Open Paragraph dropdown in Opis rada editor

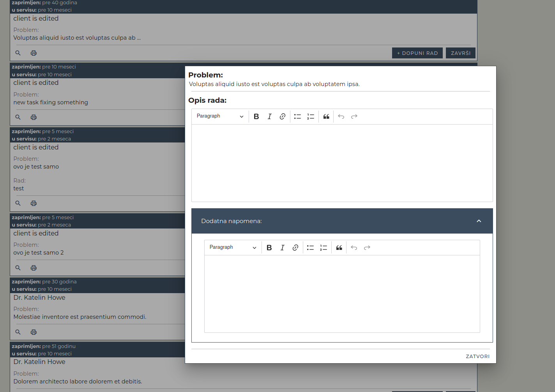(220, 116)
